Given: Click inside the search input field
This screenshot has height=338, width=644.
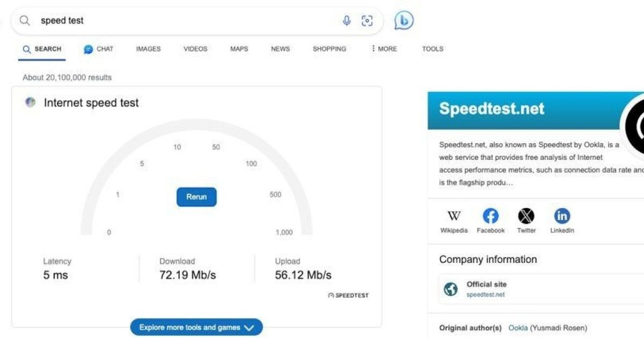Looking at the screenshot, I should [161, 20].
